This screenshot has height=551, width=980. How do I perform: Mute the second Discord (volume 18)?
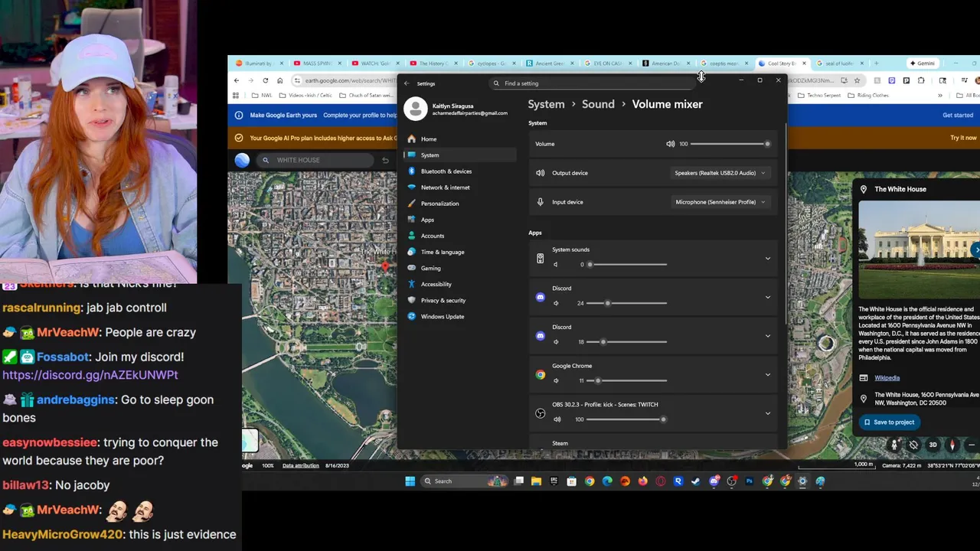(556, 342)
